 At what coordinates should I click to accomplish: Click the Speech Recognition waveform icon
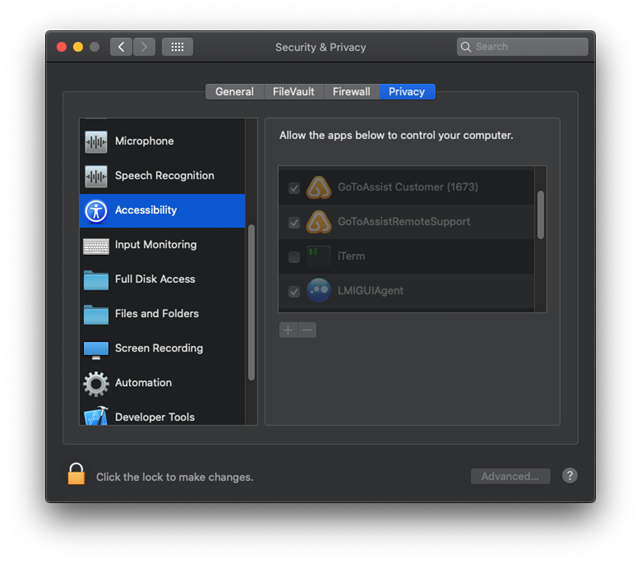pos(96,176)
